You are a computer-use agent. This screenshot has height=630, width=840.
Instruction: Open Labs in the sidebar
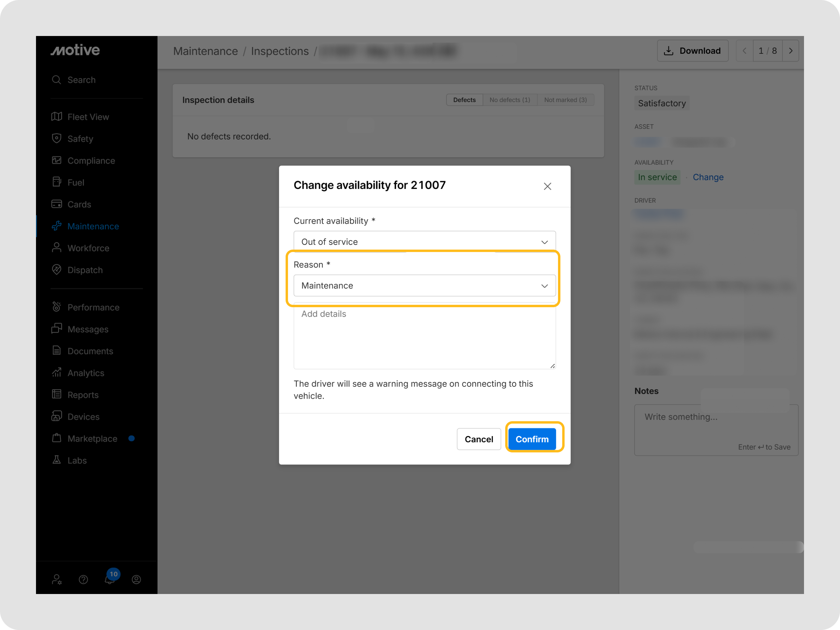[77, 460]
